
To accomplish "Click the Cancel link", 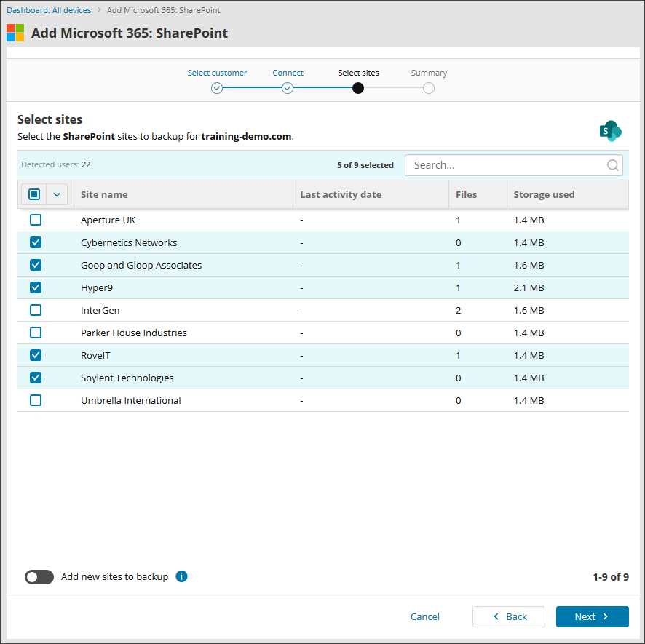I will click(x=425, y=616).
